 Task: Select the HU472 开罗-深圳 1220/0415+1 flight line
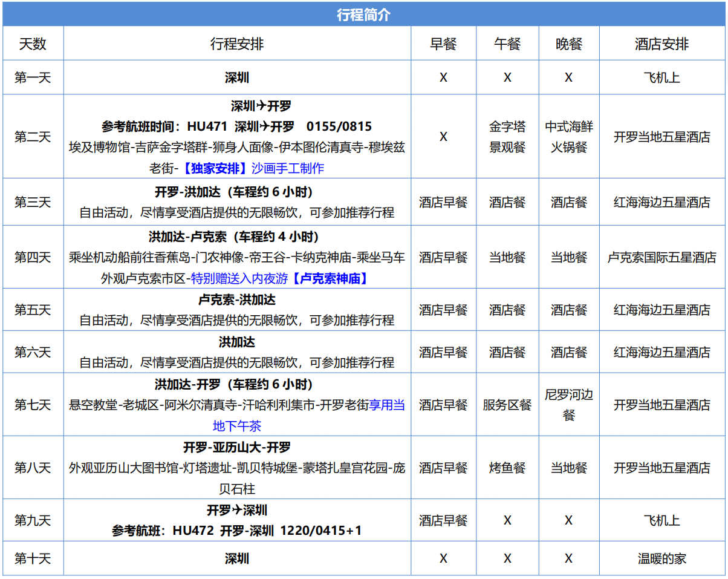(237, 531)
